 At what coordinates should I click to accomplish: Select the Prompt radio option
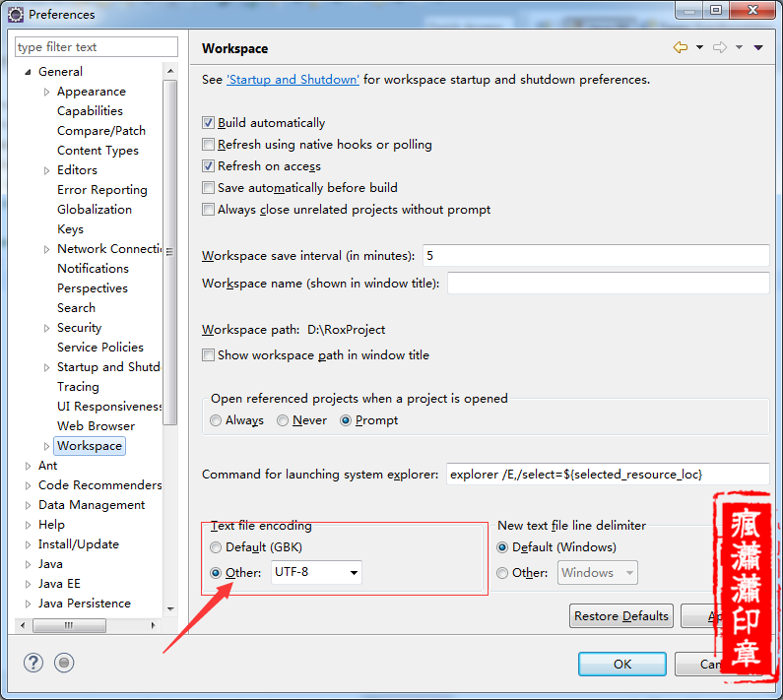point(346,420)
